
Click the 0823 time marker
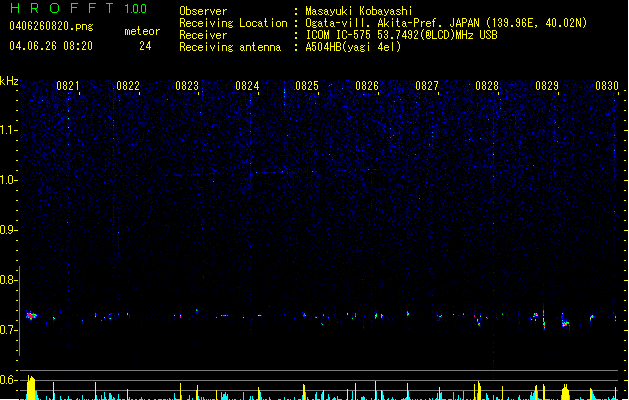pyautogui.click(x=187, y=86)
